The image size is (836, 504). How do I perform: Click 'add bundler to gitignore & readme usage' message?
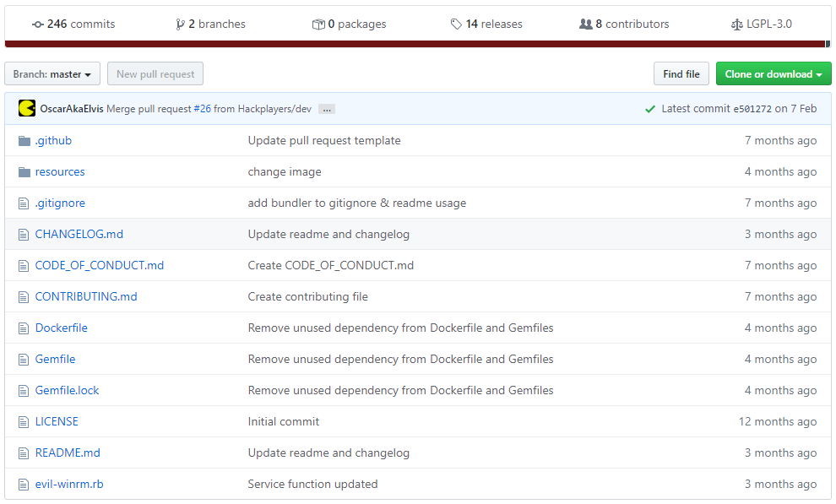tap(357, 203)
